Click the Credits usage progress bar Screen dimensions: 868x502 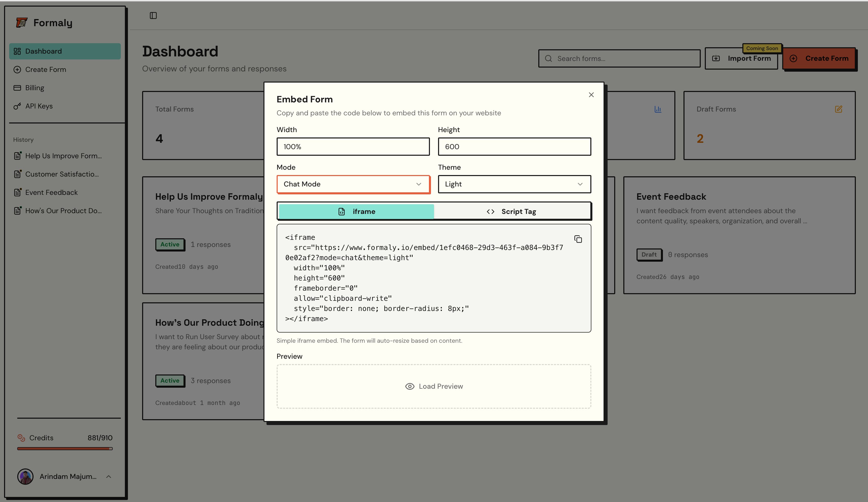(65, 449)
